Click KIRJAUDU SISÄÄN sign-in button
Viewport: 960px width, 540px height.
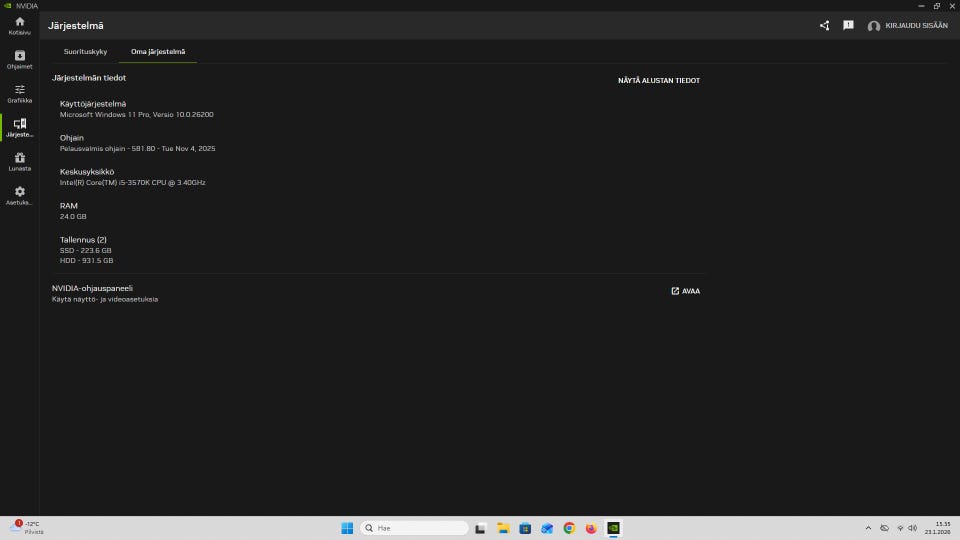pyautogui.click(x=907, y=26)
